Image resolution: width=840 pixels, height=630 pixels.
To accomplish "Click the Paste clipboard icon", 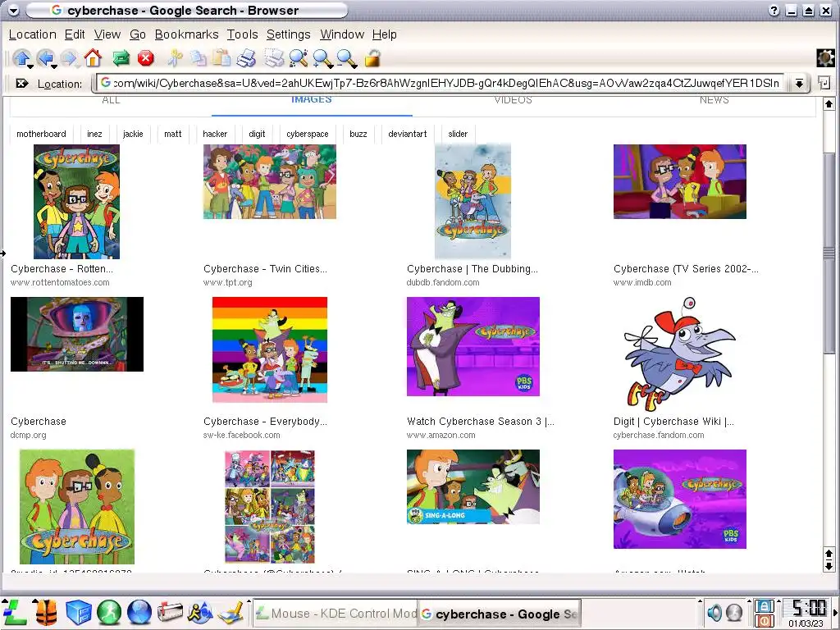I will pyautogui.click(x=221, y=57).
